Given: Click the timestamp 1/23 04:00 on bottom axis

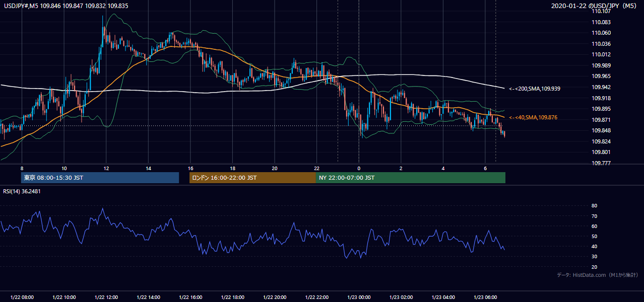Looking at the screenshot, I should pyautogui.click(x=443, y=297).
